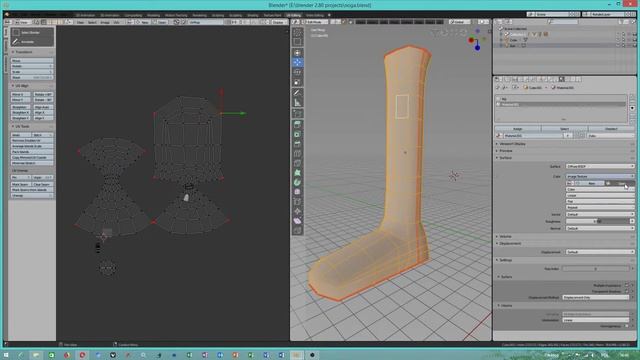Click the red X axis on viewport gizmo

click(x=471, y=40)
